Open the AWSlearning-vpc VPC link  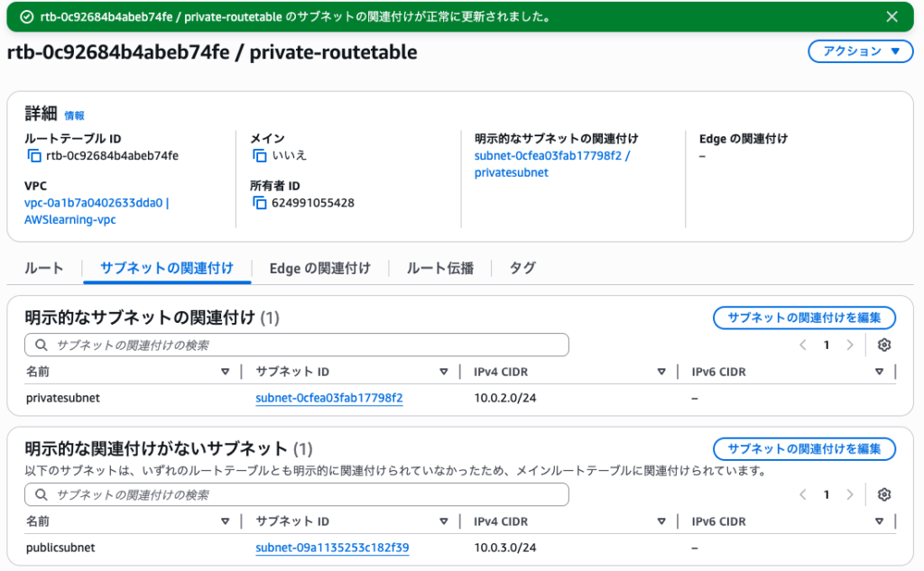(x=70, y=219)
